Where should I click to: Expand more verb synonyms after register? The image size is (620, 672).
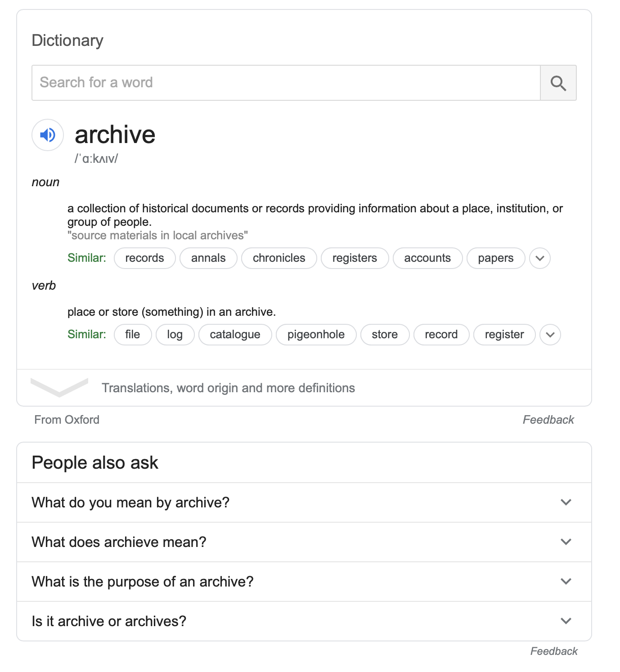(550, 335)
